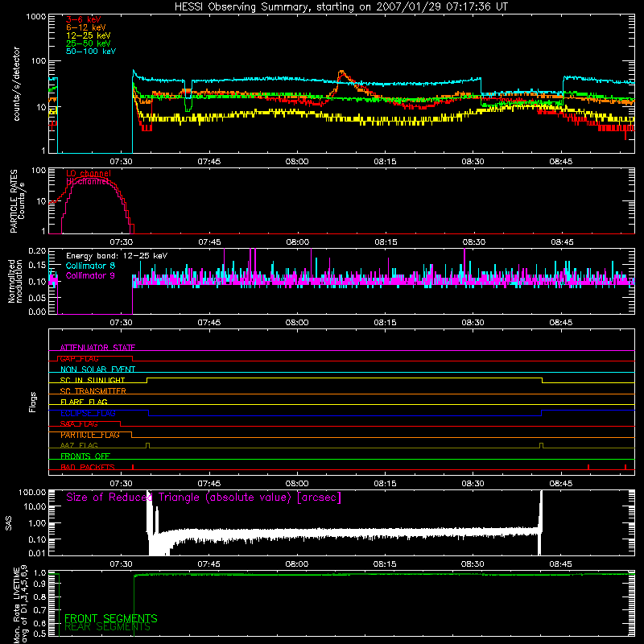Select the orange 6-12 keV legend label

coord(86,27)
